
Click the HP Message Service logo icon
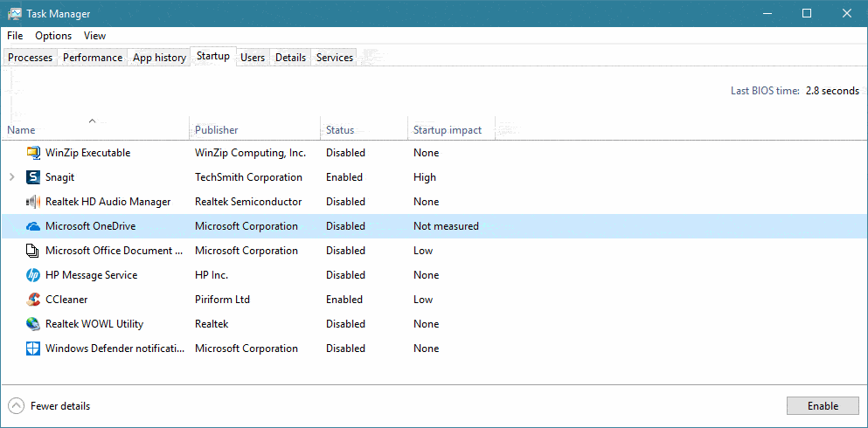pyautogui.click(x=33, y=275)
